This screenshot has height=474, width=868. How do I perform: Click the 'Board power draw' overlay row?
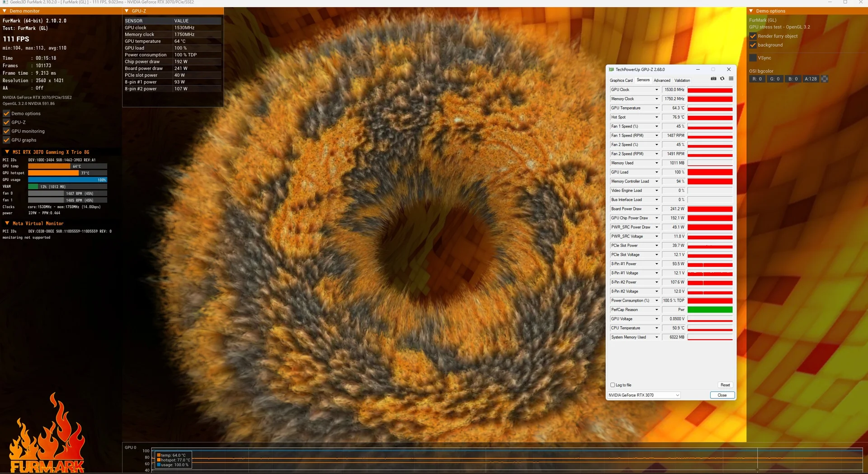click(173, 69)
